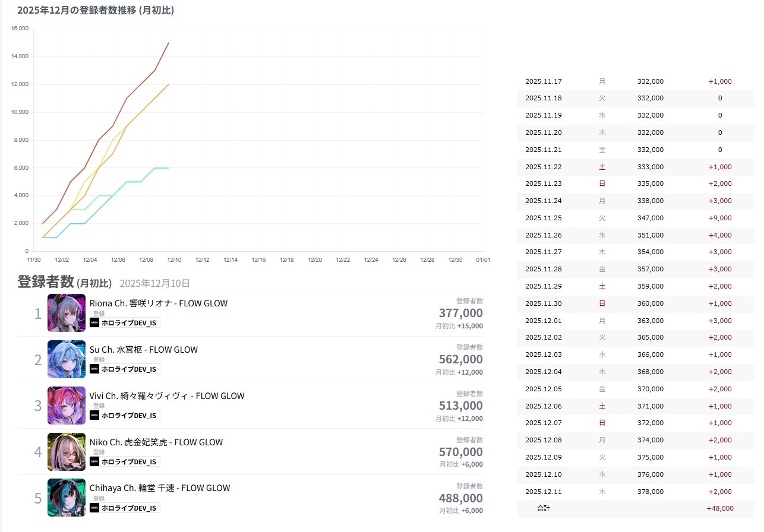Open the Su Ch. 水宮枢 channel link
The height and width of the screenshot is (532, 764).
click(x=143, y=350)
